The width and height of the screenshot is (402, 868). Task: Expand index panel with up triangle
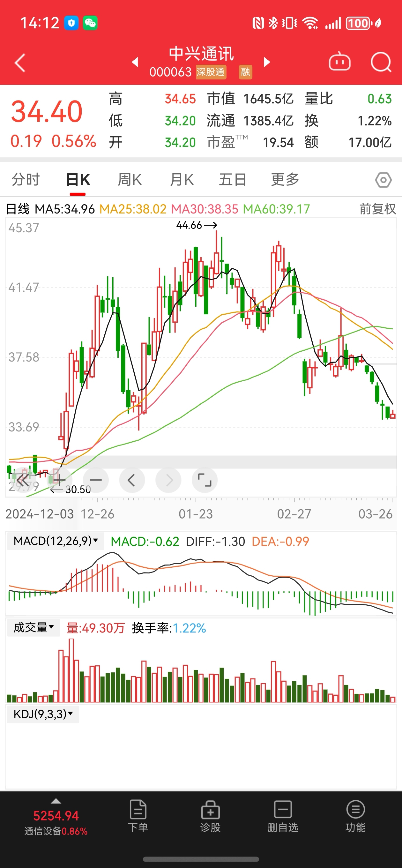coord(56,801)
